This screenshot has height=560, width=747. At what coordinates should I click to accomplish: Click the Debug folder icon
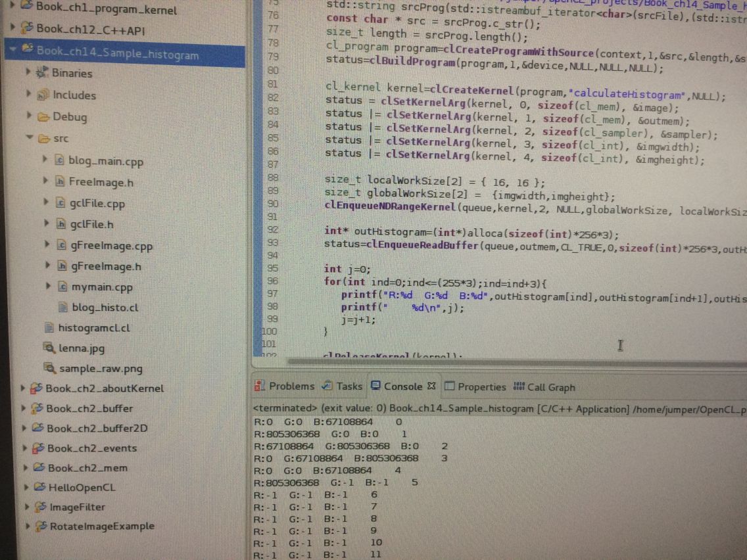click(x=44, y=116)
